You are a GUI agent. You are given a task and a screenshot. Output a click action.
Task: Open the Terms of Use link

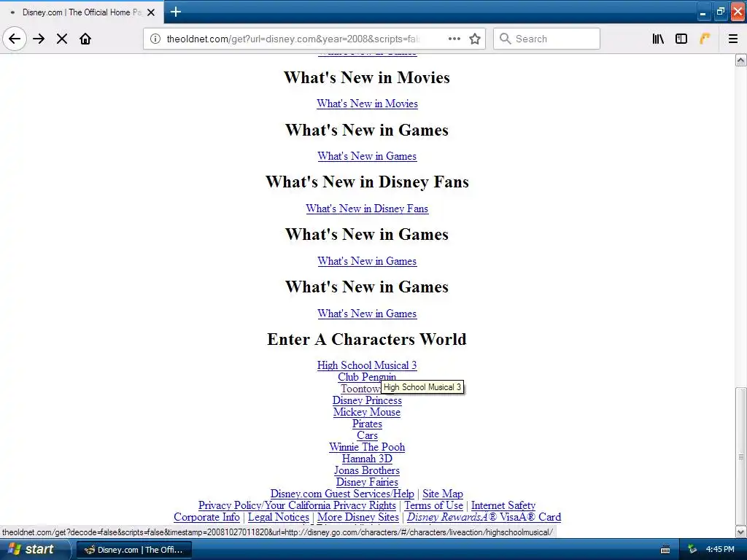pos(433,505)
